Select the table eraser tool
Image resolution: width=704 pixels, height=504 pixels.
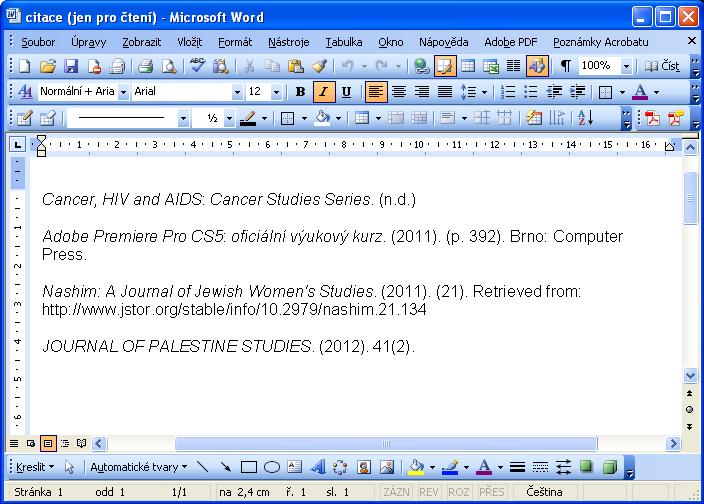pos(48,118)
